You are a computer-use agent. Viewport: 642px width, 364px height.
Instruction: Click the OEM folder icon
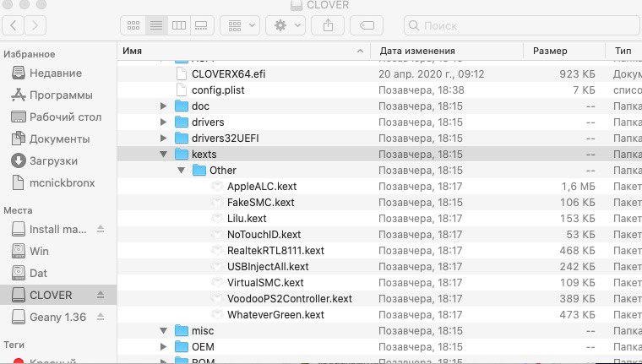181,347
